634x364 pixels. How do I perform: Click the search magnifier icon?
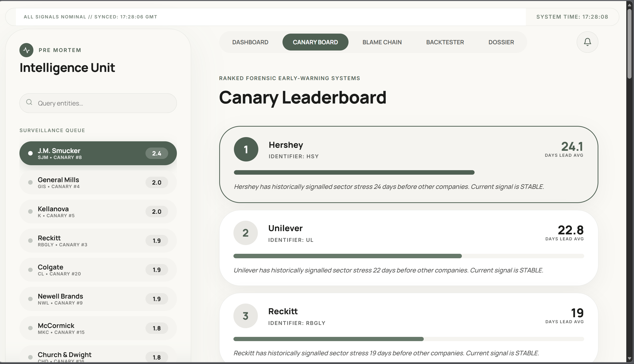tap(29, 102)
